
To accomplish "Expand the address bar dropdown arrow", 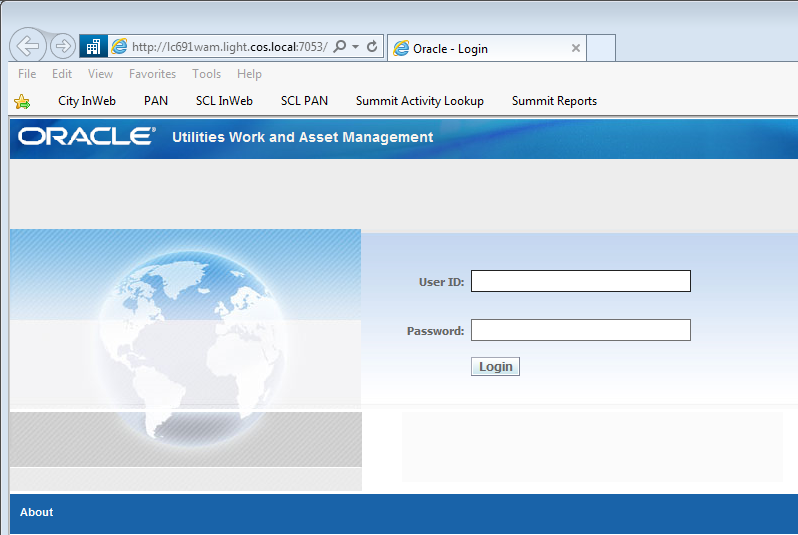I will (x=355, y=47).
